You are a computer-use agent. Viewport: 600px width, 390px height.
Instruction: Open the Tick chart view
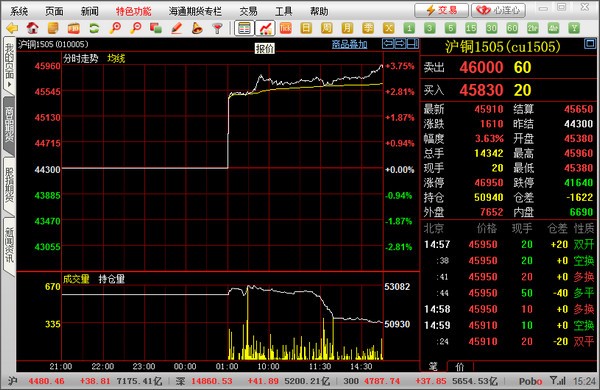tap(285, 28)
